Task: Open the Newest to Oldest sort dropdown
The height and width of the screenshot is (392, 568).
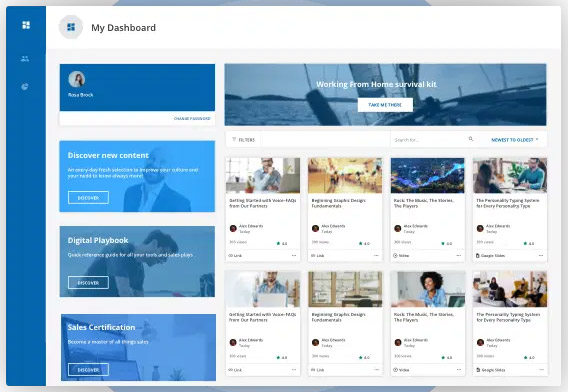Action: click(515, 140)
